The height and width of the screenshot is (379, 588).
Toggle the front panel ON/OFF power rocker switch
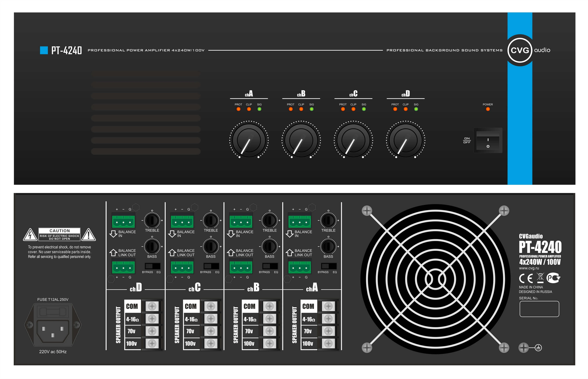pos(488,140)
